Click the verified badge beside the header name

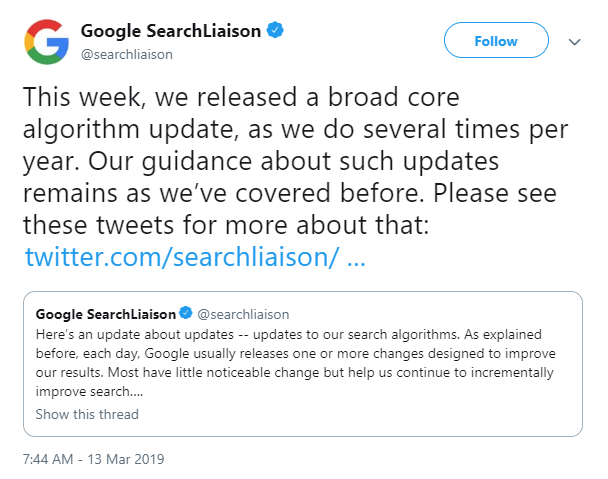275,31
